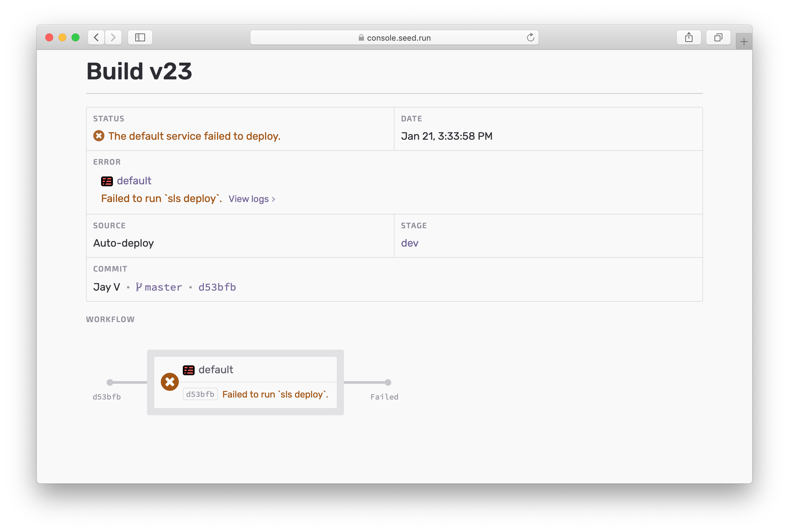Click the console.seed.run address bar
Screen dimensions: 789x532
[x=394, y=38]
